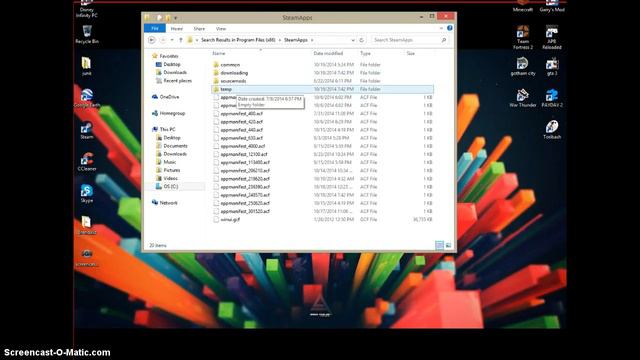
Task: Open the gta 3 desktop icon
Action: click(552, 66)
